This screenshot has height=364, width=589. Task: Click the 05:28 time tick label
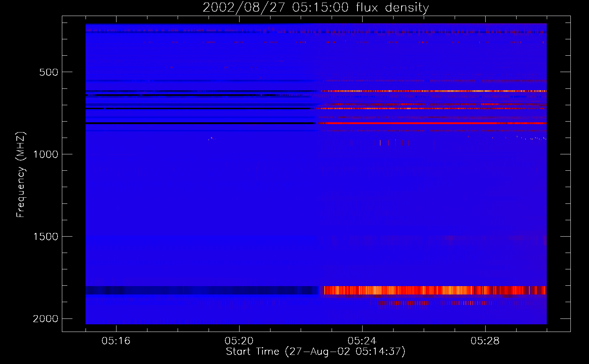click(x=485, y=341)
